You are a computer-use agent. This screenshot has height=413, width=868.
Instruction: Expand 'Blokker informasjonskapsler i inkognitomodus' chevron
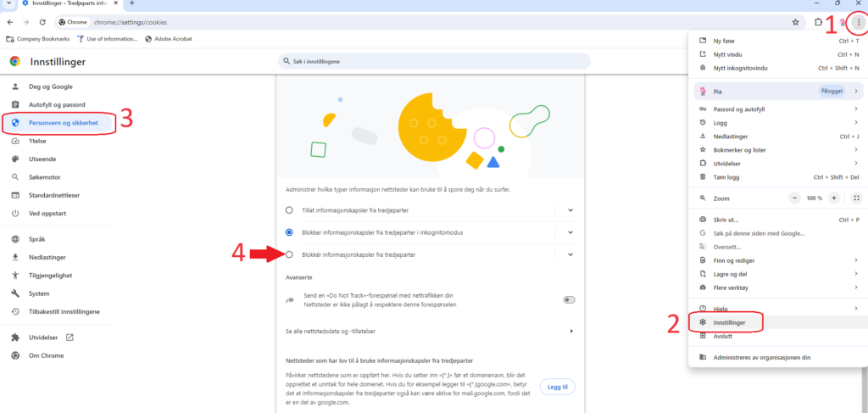tap(570, 232)
